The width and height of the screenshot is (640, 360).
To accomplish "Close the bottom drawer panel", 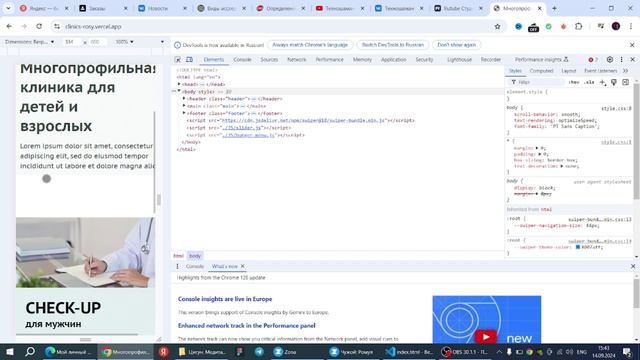I will click(x=633, y=267).
